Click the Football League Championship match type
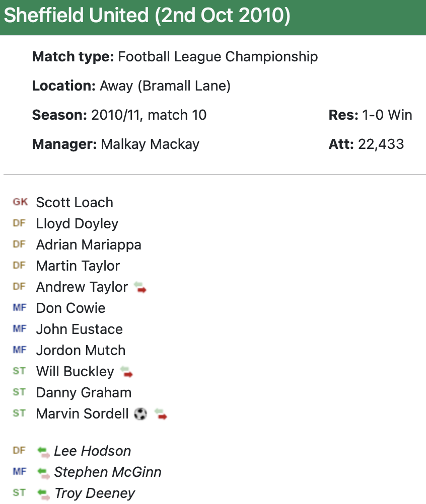The image size is (426, 504). click(x=218, y=56)
